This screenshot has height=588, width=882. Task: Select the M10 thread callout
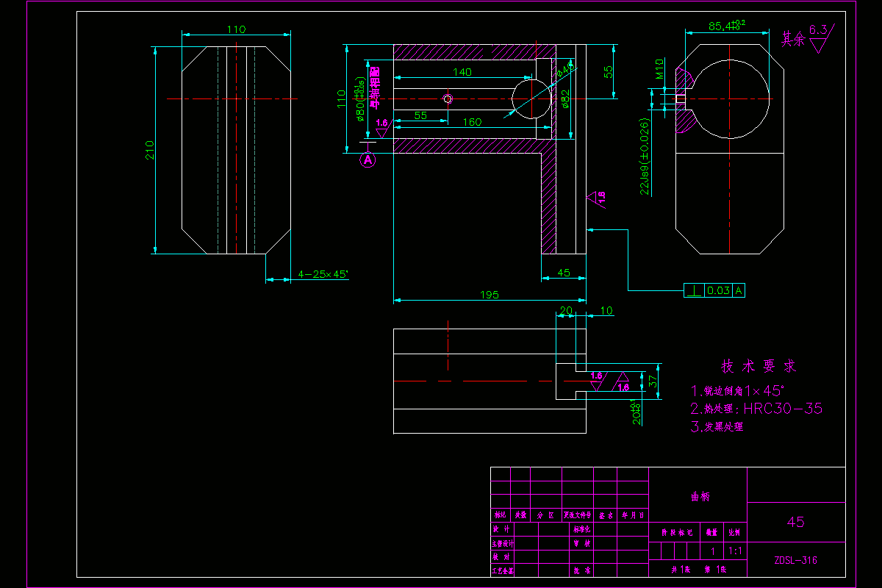click(x=660, y=68)
